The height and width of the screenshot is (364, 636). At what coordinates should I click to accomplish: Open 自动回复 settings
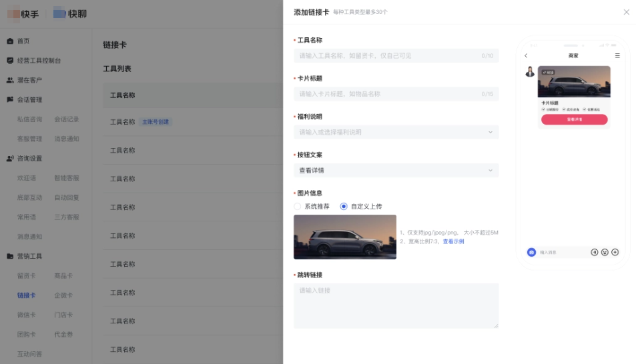click(x=67, y=197)
